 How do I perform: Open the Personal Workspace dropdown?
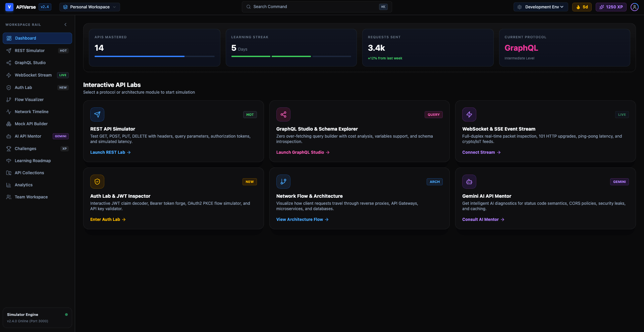pyautogui.click(x=90, y=7)
